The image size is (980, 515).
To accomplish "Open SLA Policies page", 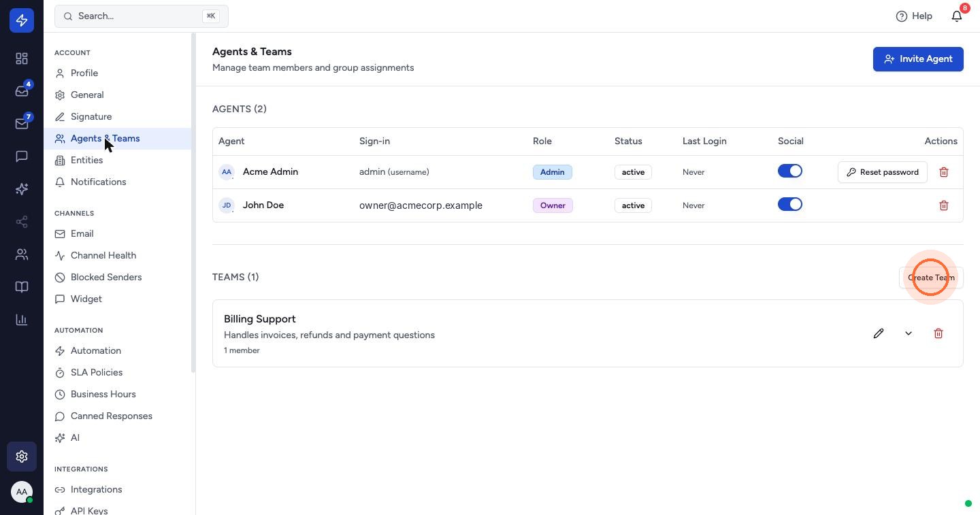I will tap(118, 373).
